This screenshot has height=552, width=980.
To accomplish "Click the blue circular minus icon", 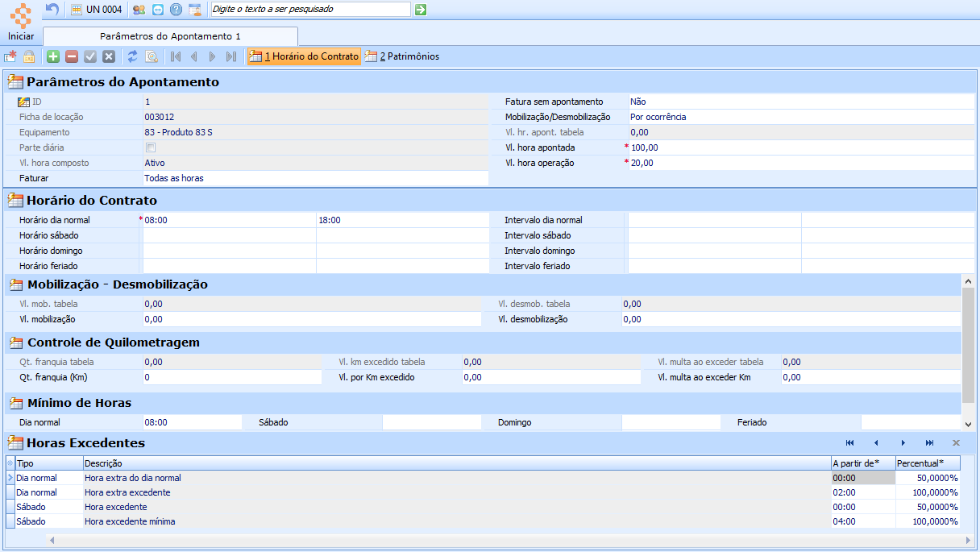I will tap(158, 10).
